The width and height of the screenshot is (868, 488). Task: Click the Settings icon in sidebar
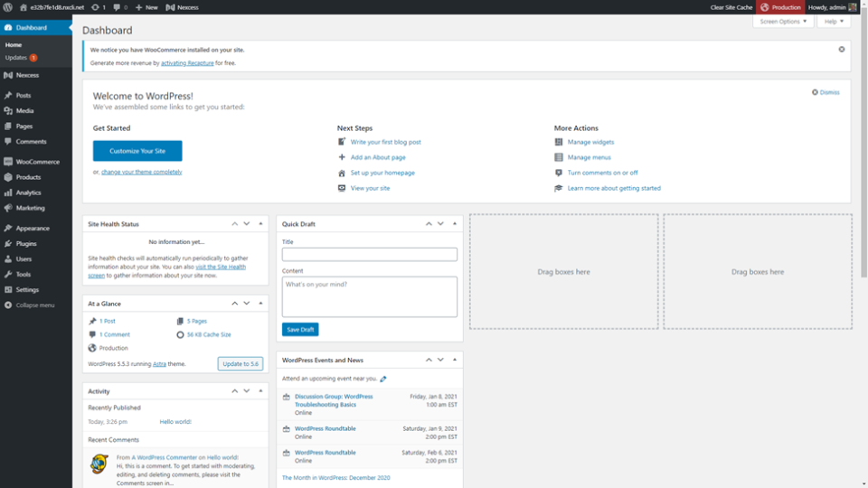[x=8, y=289]
